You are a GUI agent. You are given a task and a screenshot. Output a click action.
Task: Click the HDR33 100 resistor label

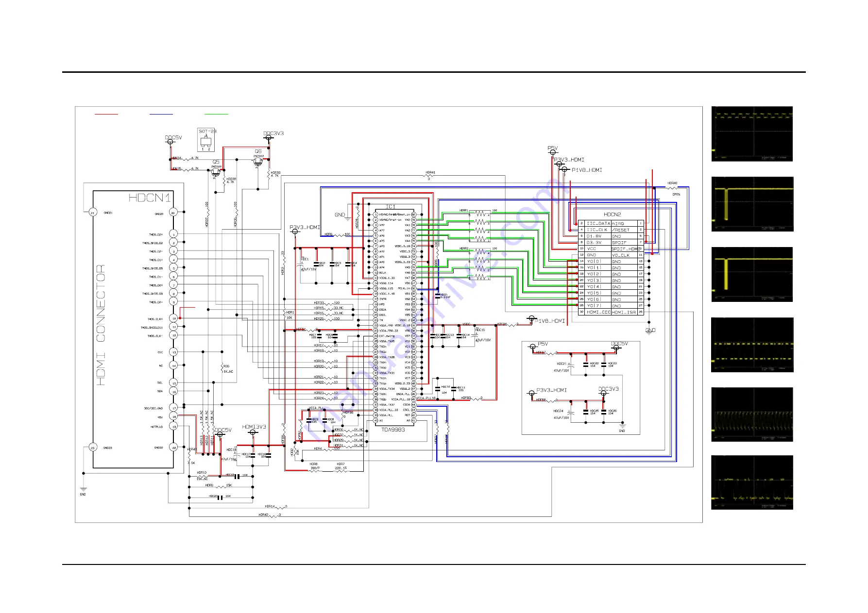click(x=326, y=303)
